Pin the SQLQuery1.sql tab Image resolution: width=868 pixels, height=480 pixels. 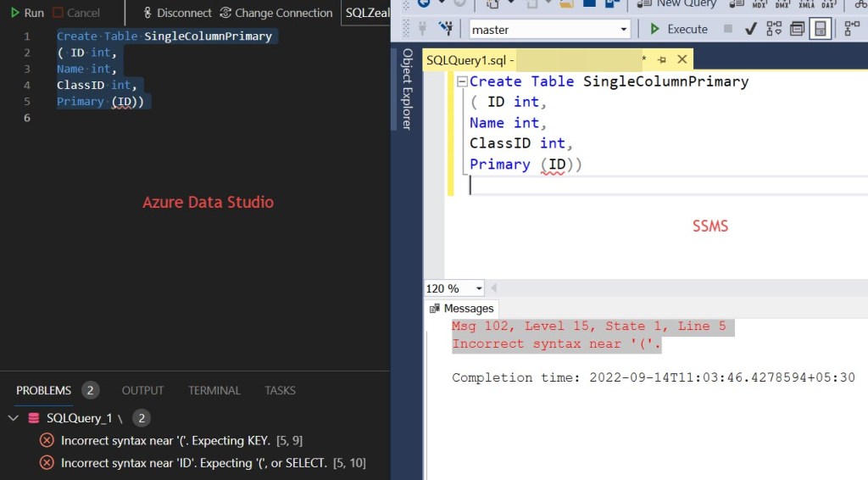[661, 60]
